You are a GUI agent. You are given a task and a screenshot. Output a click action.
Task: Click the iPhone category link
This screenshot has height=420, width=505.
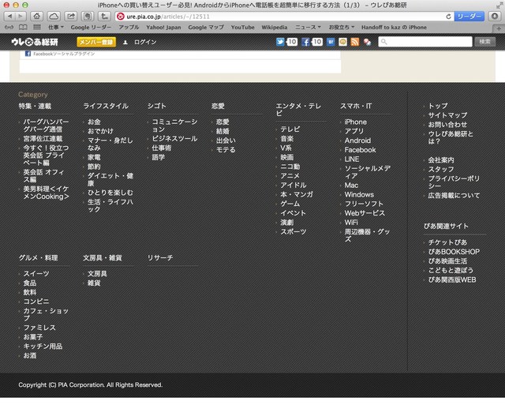tap(355, 122)
